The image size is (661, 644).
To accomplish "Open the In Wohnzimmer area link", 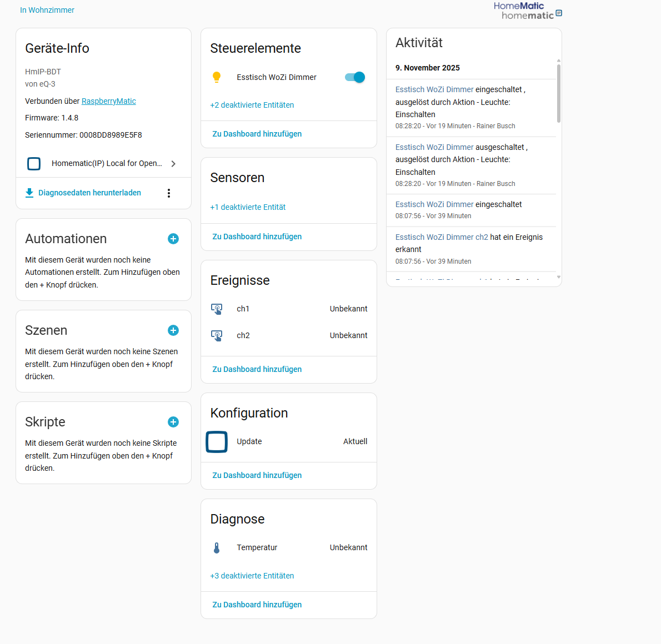I will click(47, 10).
